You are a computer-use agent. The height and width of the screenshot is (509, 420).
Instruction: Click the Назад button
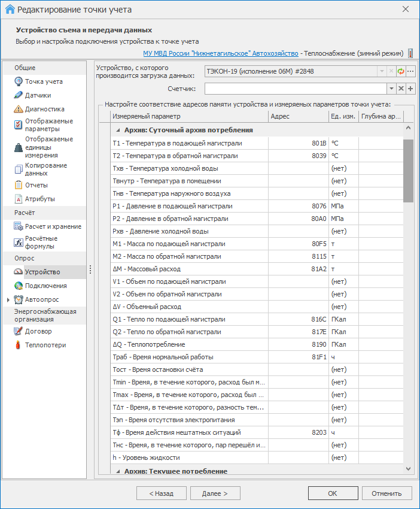pos(161,493)
